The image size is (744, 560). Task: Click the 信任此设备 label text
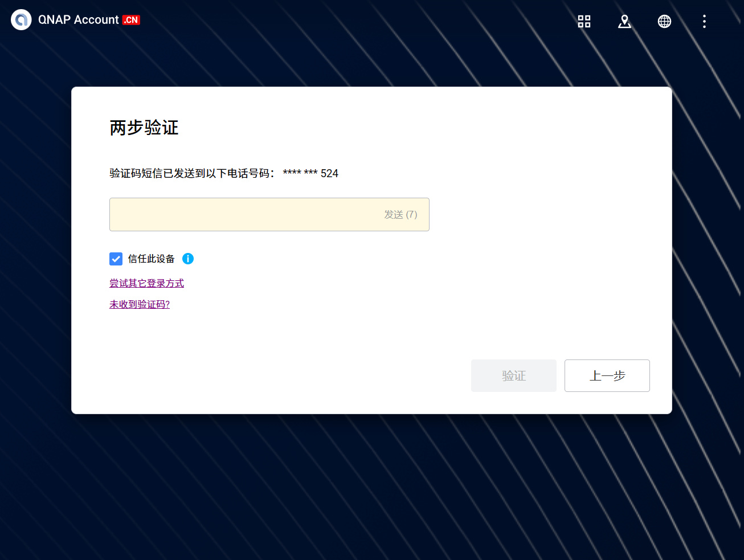[x=152, y=259]
